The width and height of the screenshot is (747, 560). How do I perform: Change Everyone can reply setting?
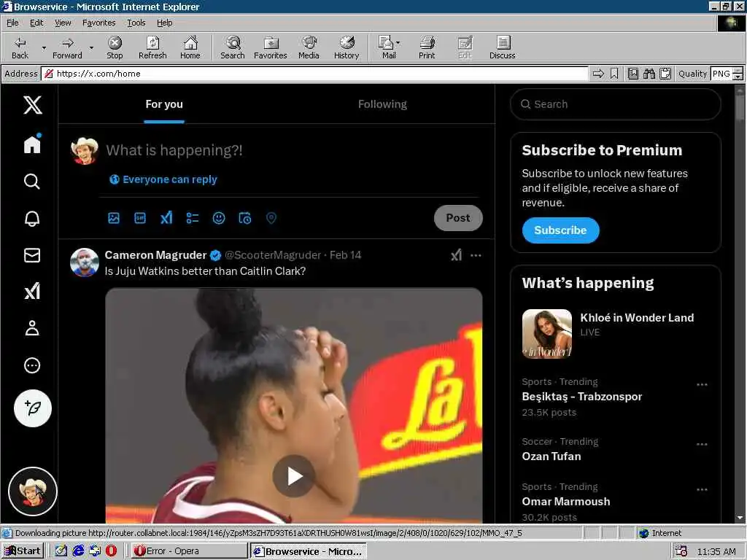[x=163, y=179]
